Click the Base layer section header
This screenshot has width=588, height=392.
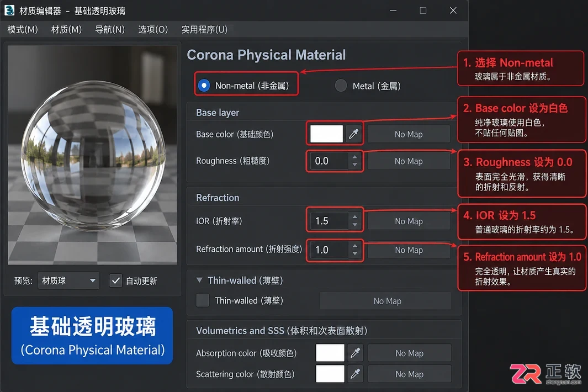tap(218, 113)
